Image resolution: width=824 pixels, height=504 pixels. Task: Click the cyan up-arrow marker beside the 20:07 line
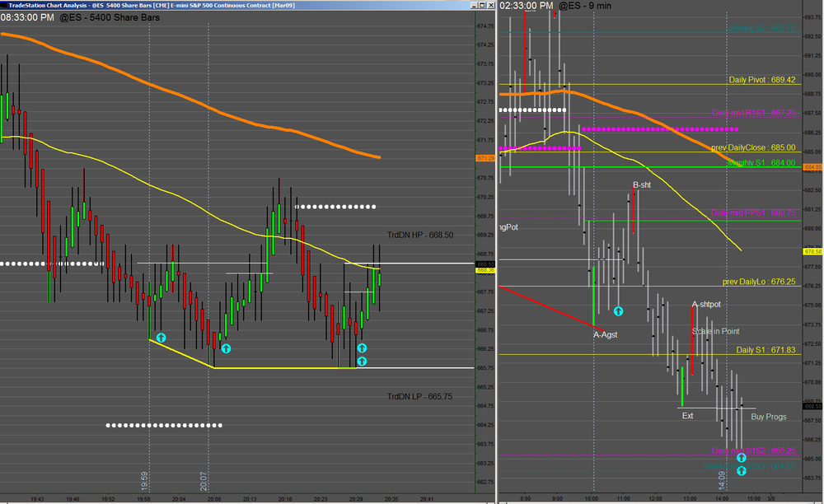coord(226,348)
